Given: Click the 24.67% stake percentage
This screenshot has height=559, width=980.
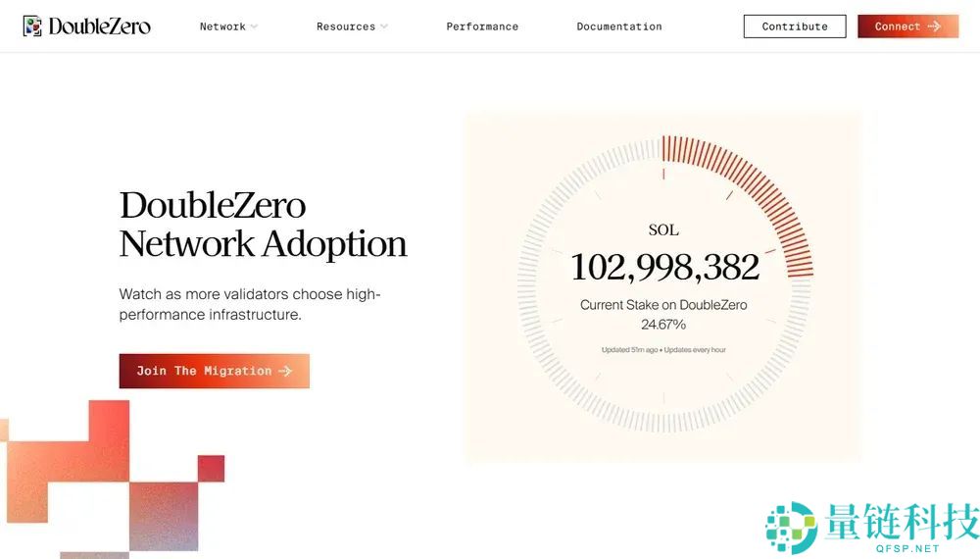Looking at the screenshot, I should 663,324.
